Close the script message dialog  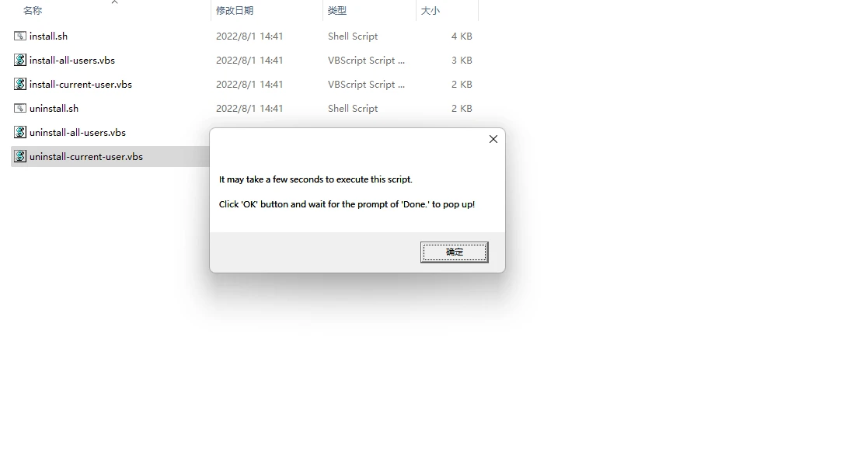[x=493, y=139]
